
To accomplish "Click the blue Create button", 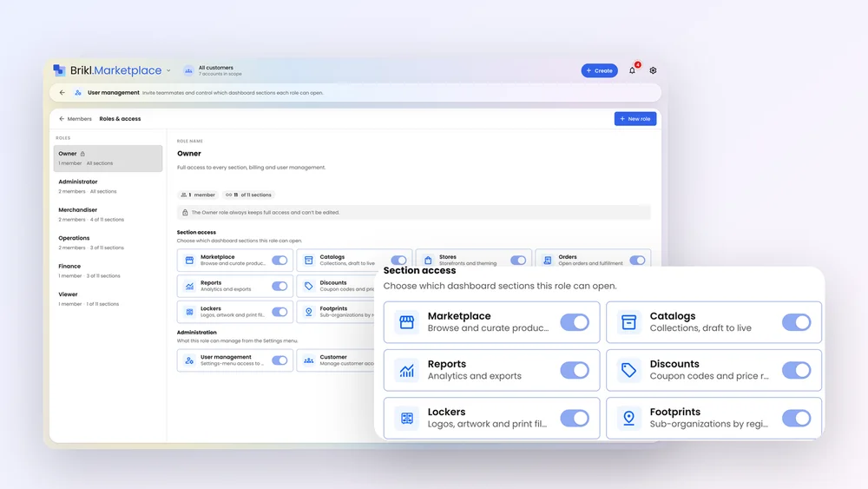I will tap(599, 71).
